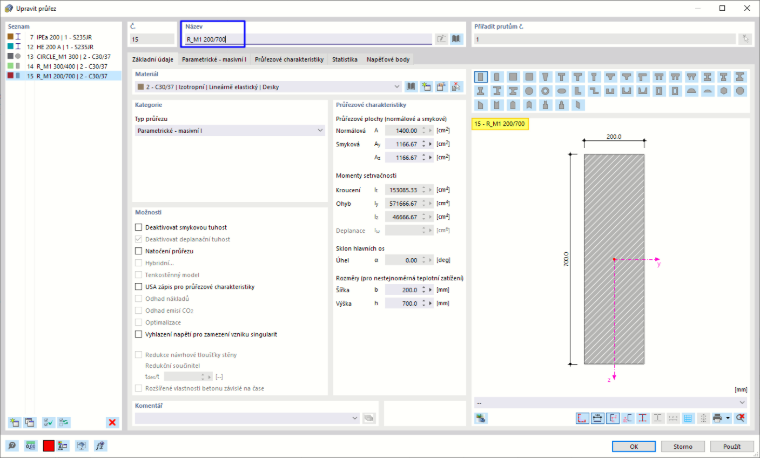Enable Vyhlazení napětí pro zamezení vzniku singularit
This screenshot has width=760, height=458.
139,334
